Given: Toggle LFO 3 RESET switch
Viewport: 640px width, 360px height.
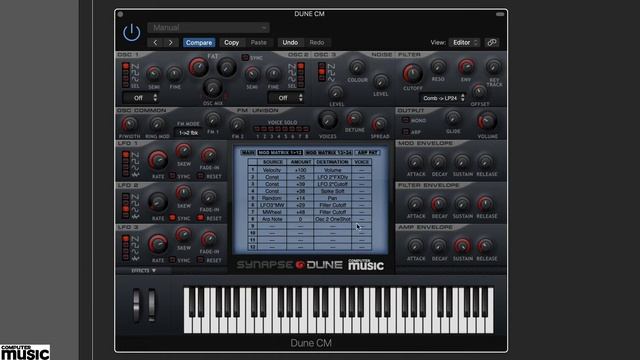Looking at the screenshot, I should tap(200, 260).
